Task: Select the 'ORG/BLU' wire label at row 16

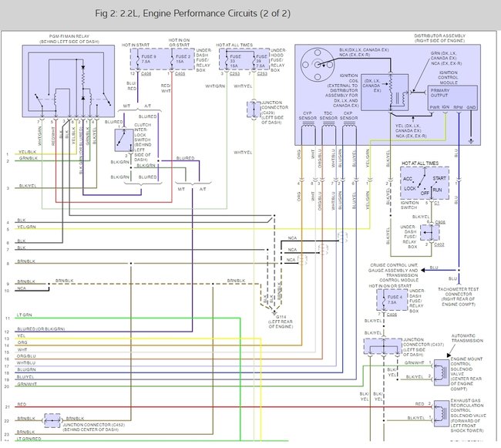Action: click(x=26, y=356)
